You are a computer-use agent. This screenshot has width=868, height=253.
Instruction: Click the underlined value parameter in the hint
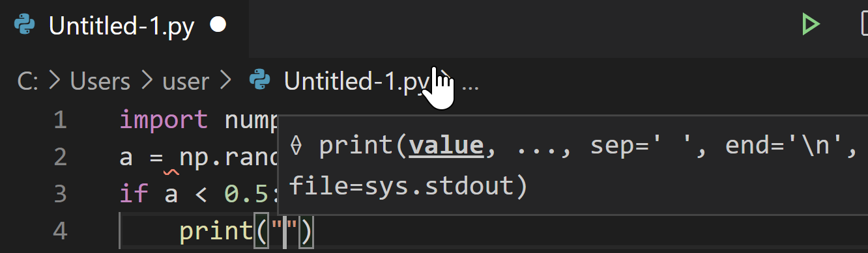[x=446, y=147]
